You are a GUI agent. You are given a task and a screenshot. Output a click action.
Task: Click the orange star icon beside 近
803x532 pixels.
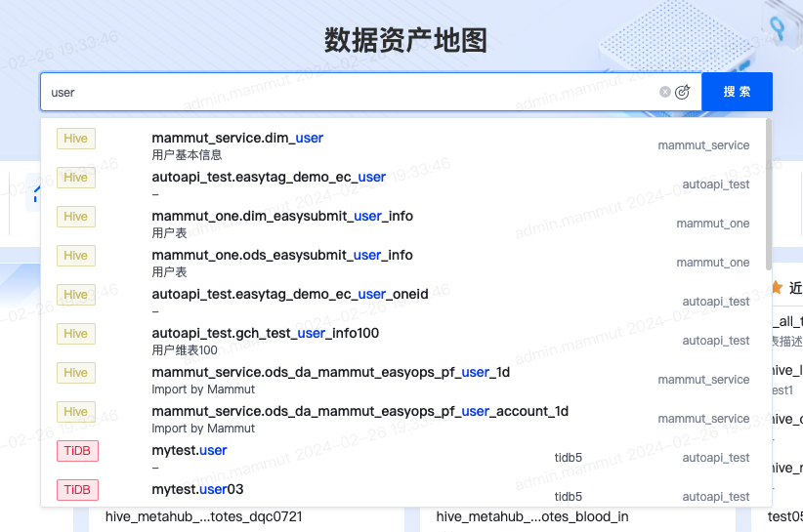pyautogui.click(x=777, y=288)
